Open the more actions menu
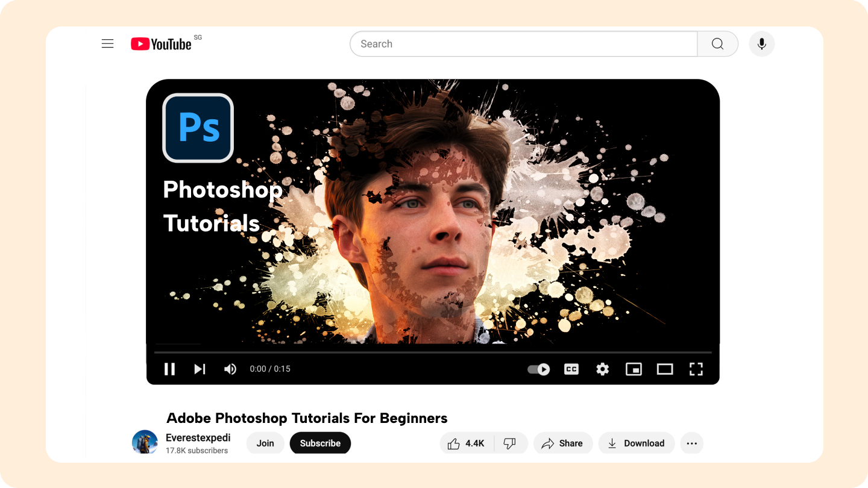 coord(691,443)
